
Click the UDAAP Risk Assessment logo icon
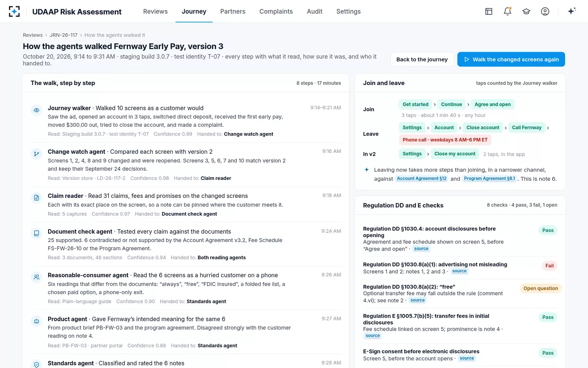point(14,11)
